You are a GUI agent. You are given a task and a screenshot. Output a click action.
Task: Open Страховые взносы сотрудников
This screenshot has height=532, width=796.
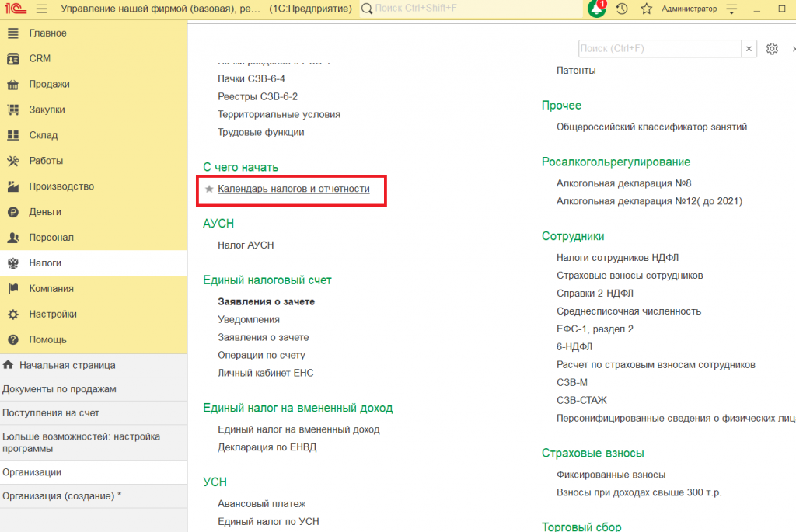coord(630,276)
